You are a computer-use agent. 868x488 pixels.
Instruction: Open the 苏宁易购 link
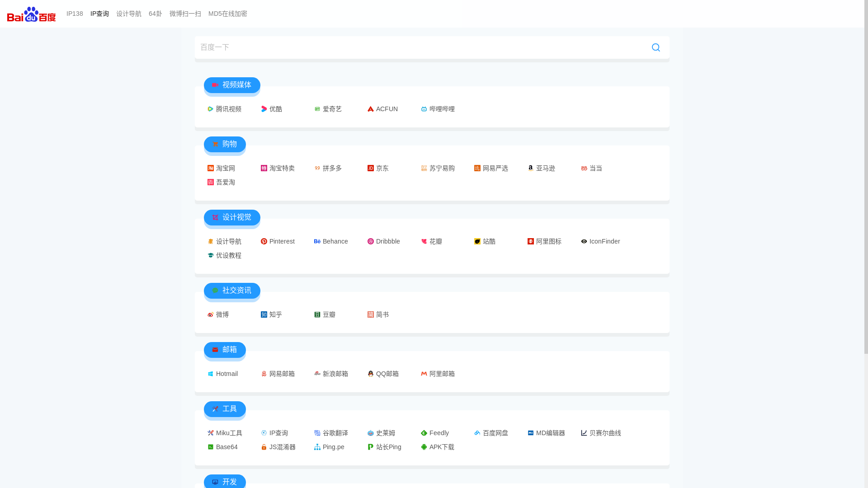438,168
